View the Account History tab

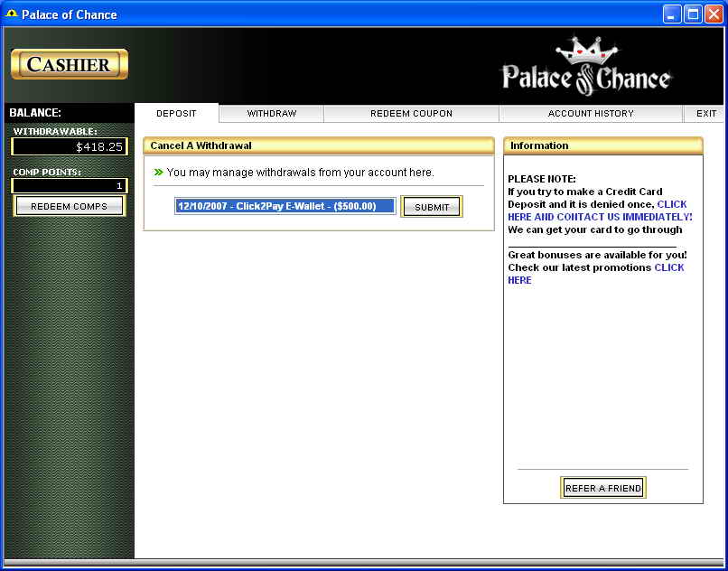[x=591, y=114]
